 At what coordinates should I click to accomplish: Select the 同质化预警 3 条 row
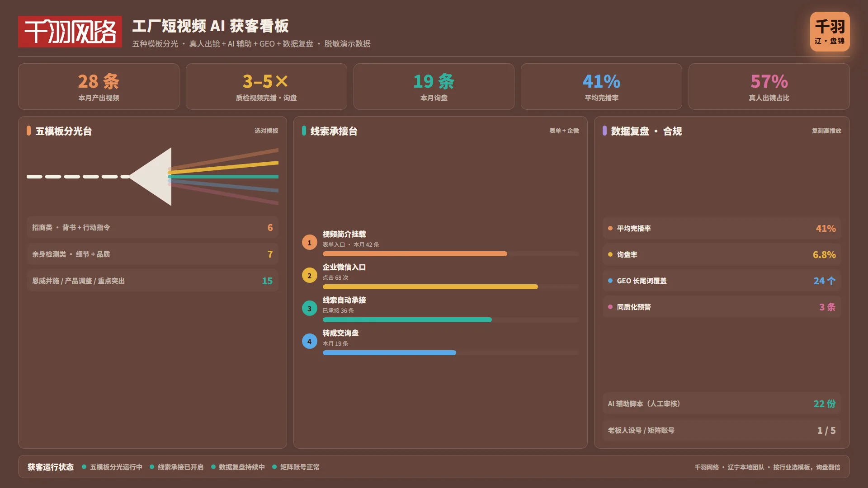tap(722, 307)
